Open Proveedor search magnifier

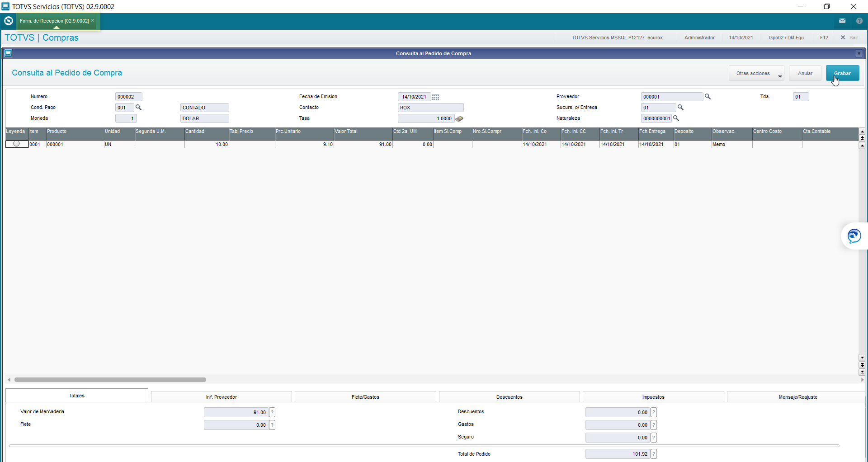click(x=708, y=97)
